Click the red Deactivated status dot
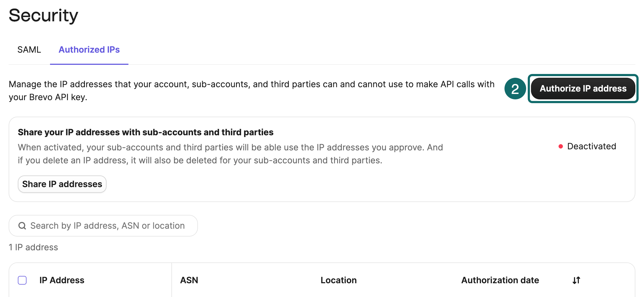This screenshot has height=297, width=644. tap(560, 146)
